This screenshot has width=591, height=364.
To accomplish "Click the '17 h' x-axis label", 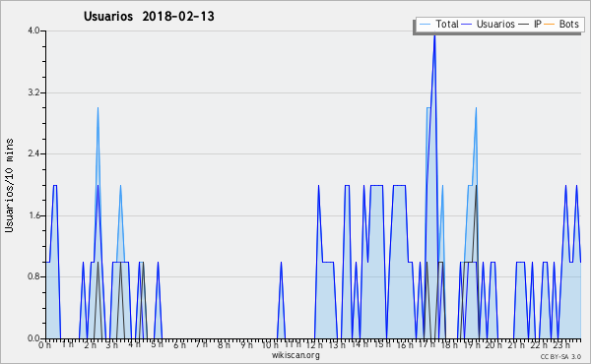I will 427,345.
